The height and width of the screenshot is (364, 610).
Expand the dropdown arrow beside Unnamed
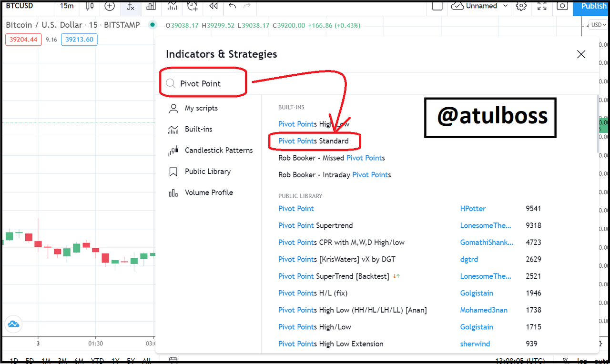point(505,6)
